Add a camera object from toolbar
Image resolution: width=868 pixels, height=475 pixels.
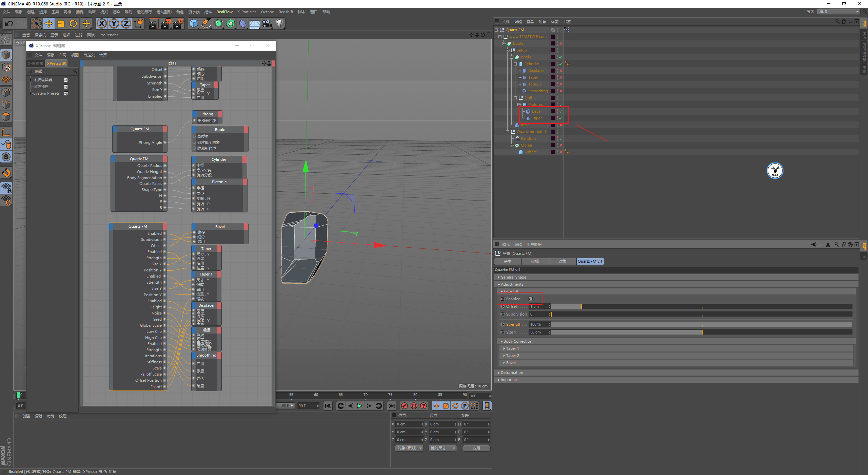[267, 23]
